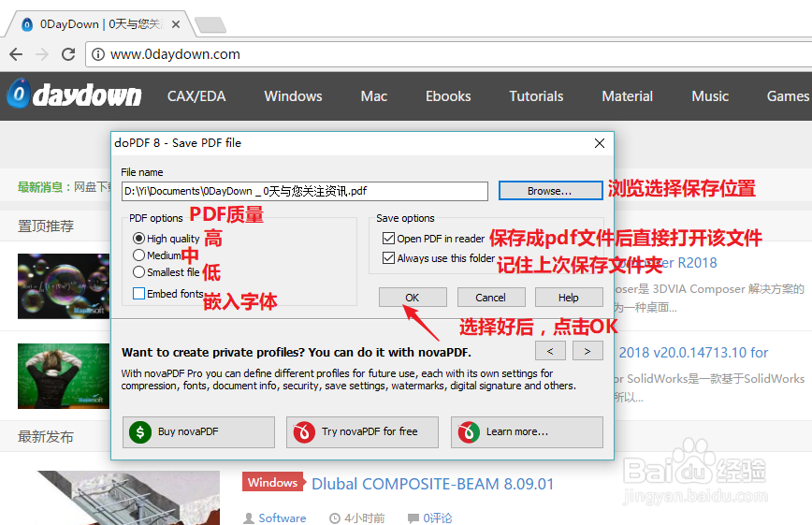Open the Tutorials nav category
The image size is (812, 525).
pyautogui.click(x=536, y=96)
